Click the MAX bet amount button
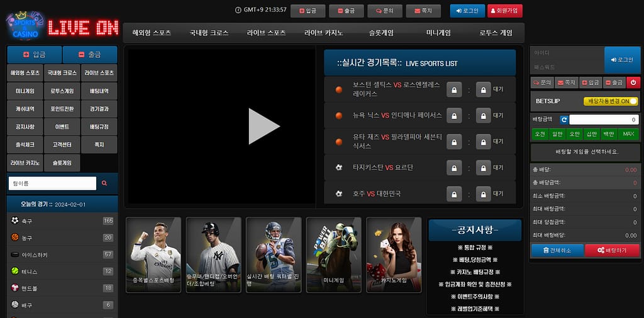 627,133
